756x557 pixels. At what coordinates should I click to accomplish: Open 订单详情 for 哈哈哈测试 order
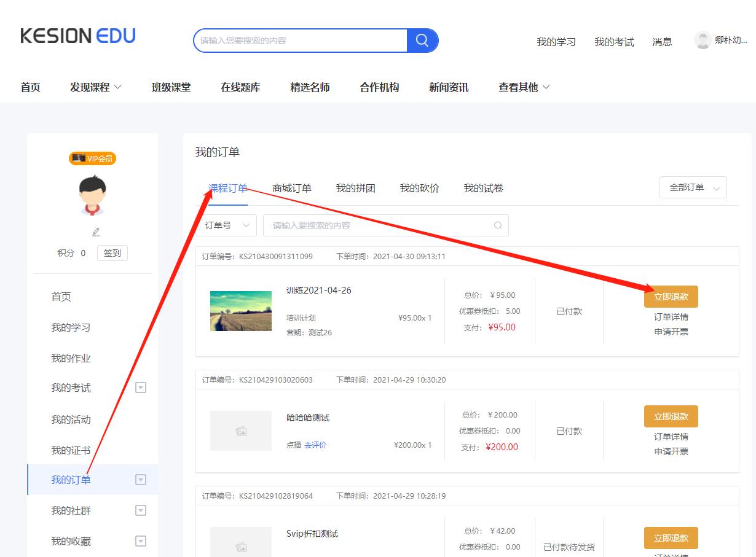pos(671,437)
